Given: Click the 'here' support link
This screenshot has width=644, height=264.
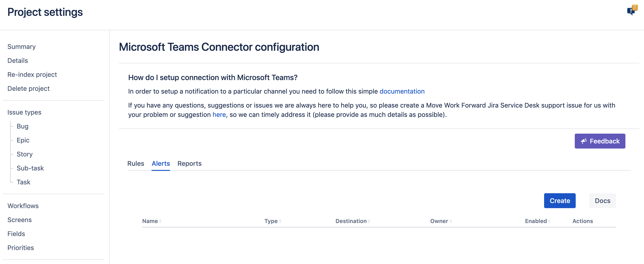Looking at the screenshot, I should coord(219,115).
